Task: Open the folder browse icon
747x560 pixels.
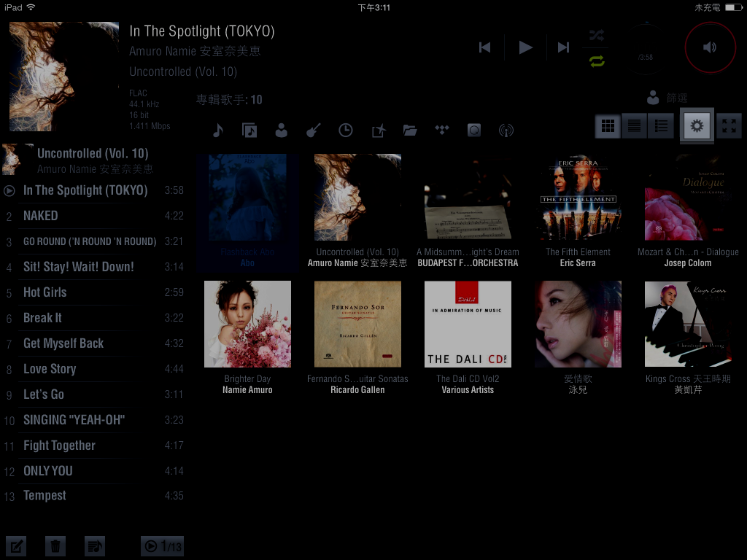Action: click(410, 131)
